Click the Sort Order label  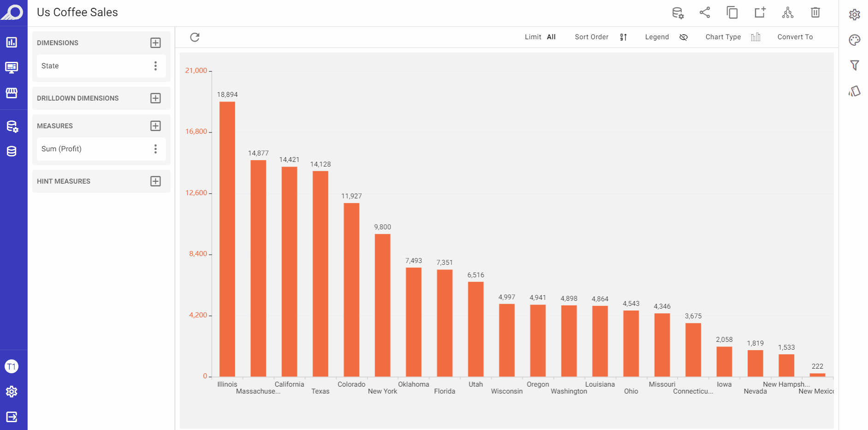point(591,37)
